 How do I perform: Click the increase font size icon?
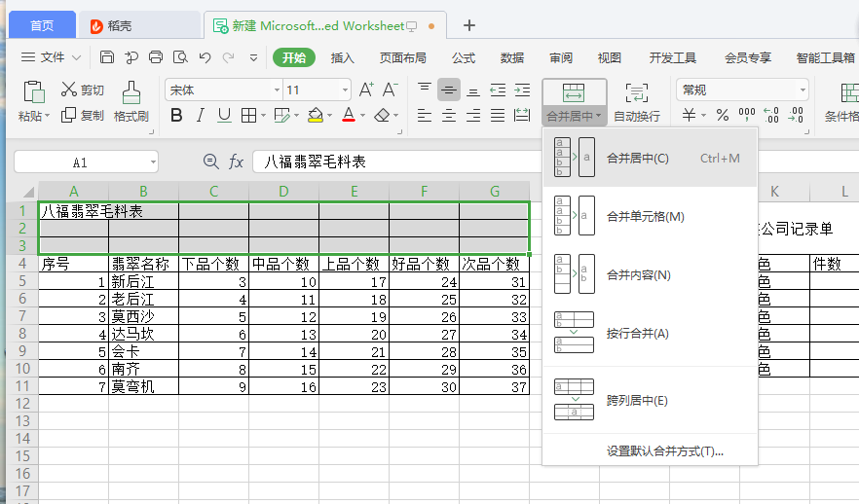[x=366, y=90]
